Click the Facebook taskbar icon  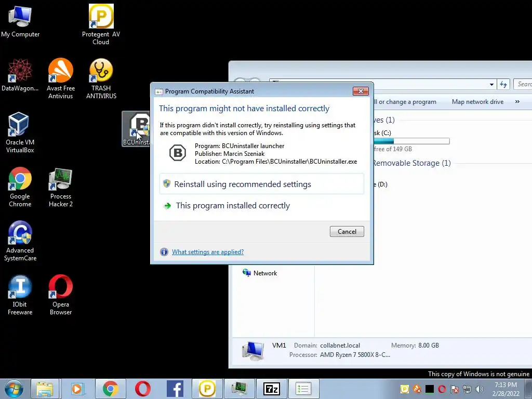pos(175,389)
